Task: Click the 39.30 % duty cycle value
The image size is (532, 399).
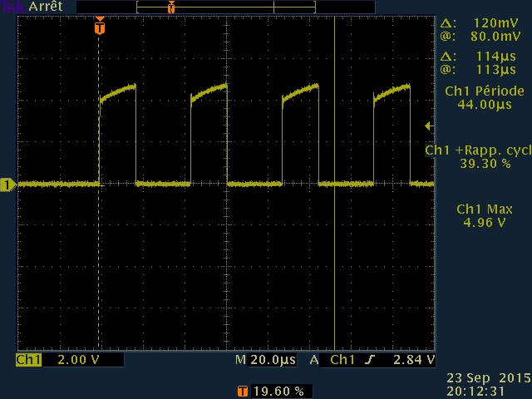Action: click(x=485, y=164)
